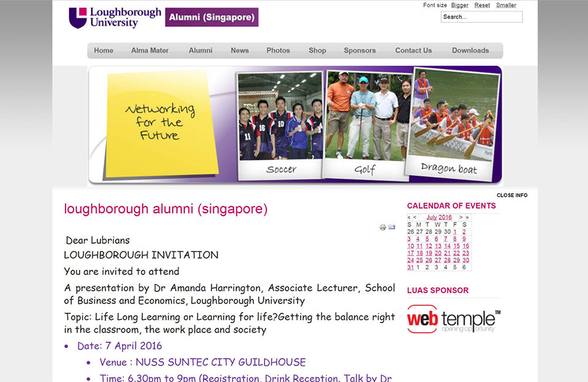
Task: Click the Dragon boat photo in the banner
Action: 453,124
